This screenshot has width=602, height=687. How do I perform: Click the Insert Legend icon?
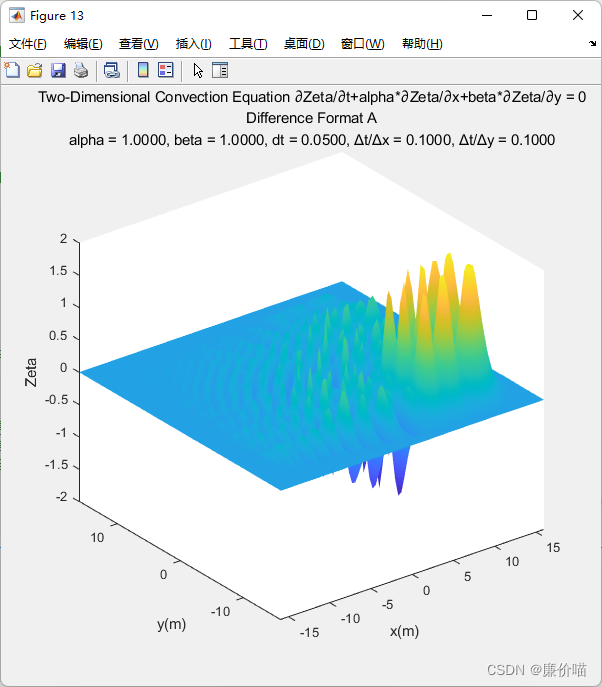166,70
